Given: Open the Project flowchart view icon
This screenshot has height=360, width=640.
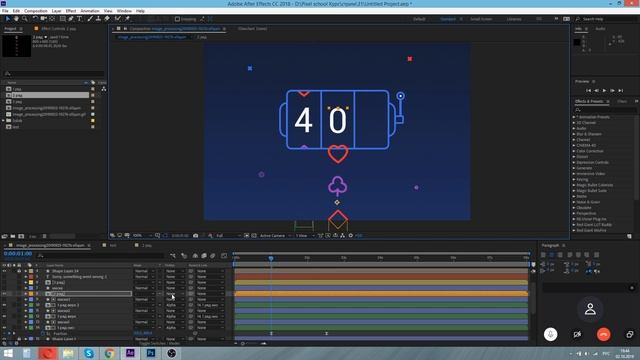Looking at the screenshot, I should pyautogui.click(x=104, y=89).
